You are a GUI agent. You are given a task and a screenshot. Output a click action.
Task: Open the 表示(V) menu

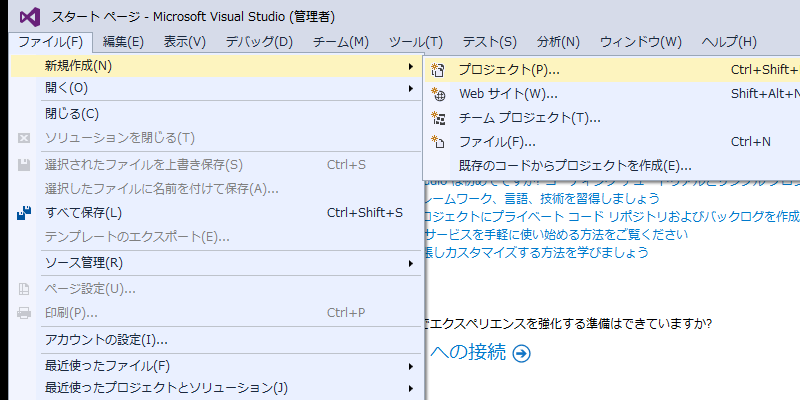[185, 42]
